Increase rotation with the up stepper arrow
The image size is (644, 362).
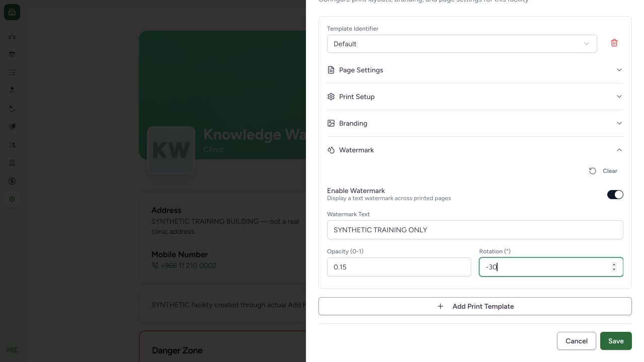614,264
